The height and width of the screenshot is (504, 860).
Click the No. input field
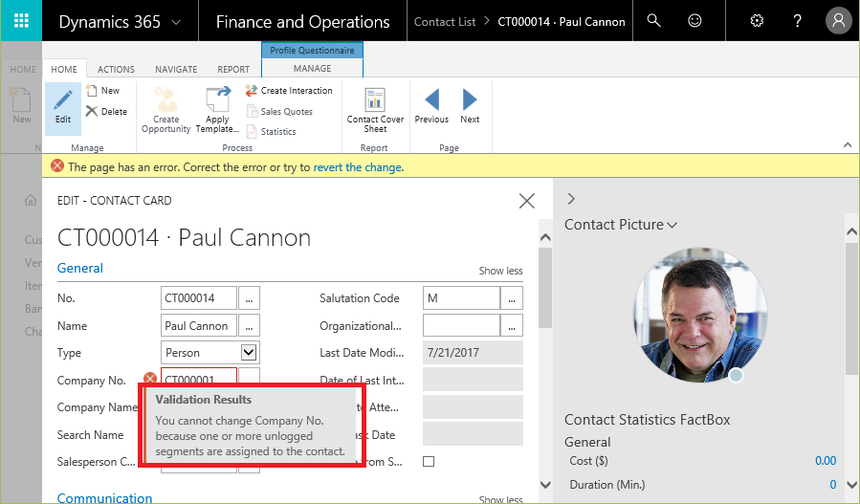tap(199, 298)
